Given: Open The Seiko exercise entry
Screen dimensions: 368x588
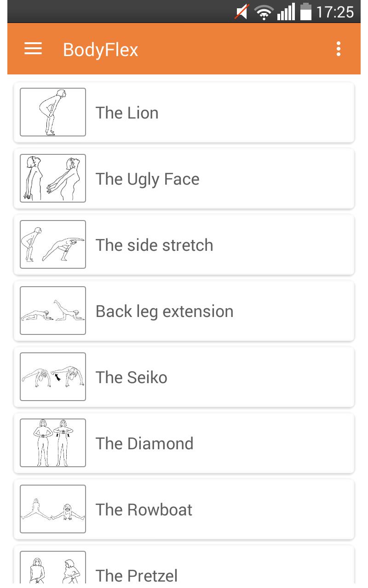Looking at the screenshot, I should coord(131,377).
